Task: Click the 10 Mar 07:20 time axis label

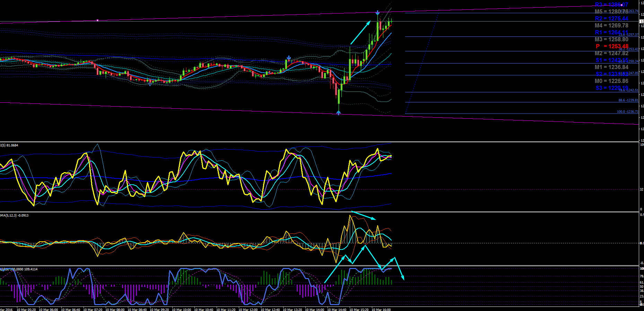Action: point(93,310)
